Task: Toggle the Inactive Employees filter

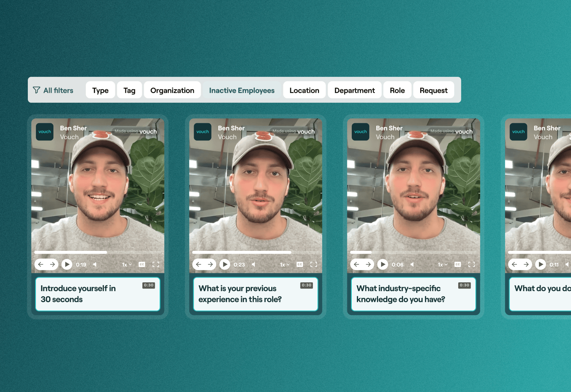Action: pyautogui.click(x=242, y=90)
